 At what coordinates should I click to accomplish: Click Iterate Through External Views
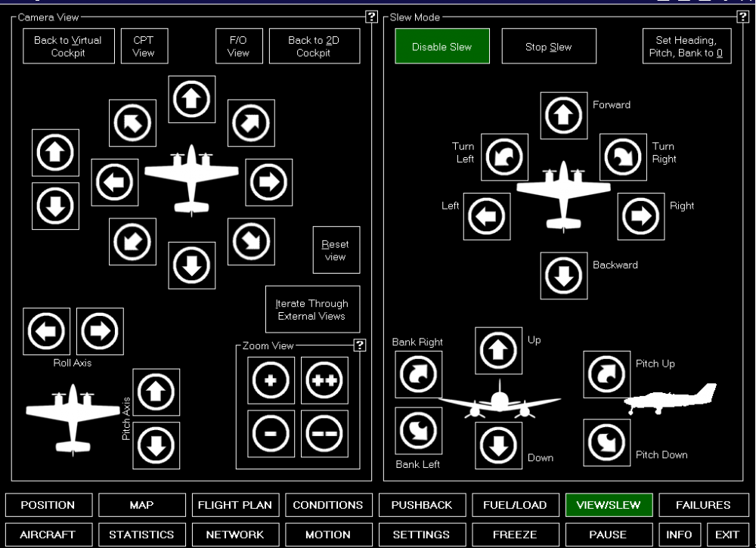312,308
